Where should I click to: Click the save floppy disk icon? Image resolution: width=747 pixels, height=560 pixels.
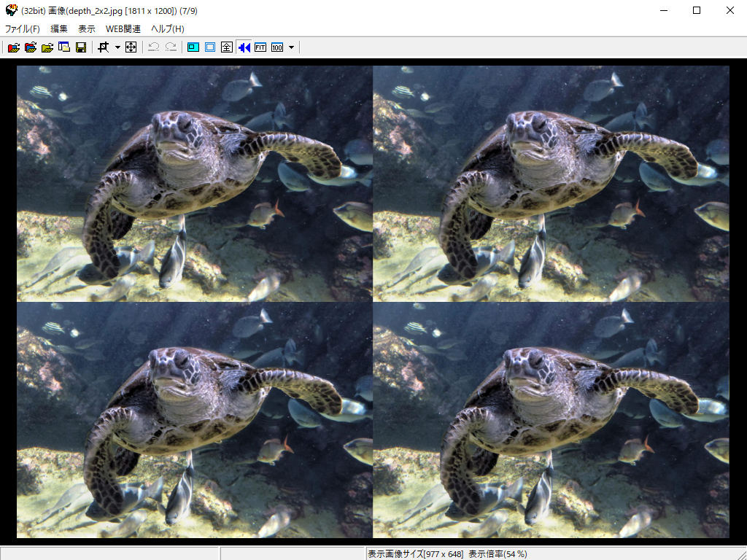click(x=81, y=47)
